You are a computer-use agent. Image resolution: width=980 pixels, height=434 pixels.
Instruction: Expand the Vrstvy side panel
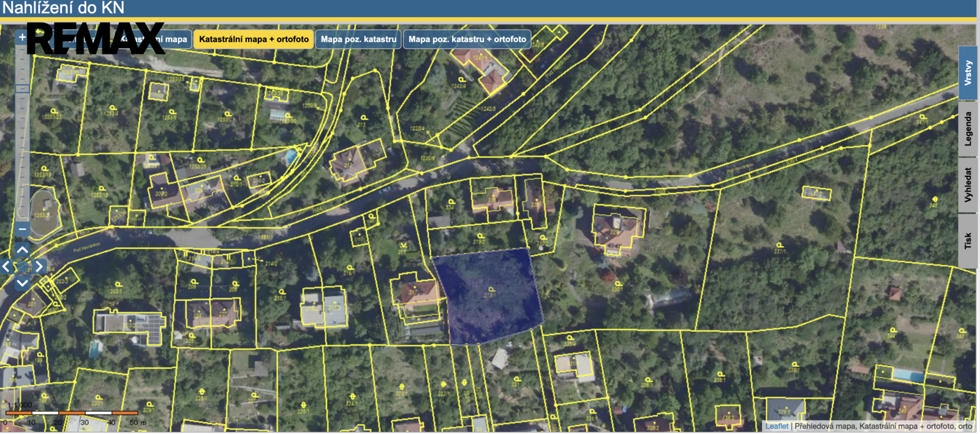(968, 72)
